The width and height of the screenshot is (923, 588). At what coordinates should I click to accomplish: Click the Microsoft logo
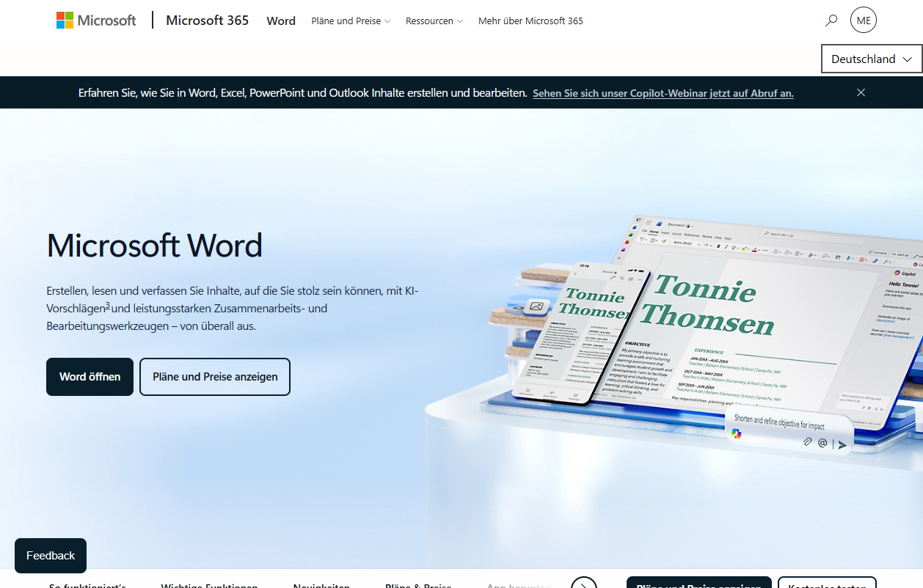tap(96, 21)
